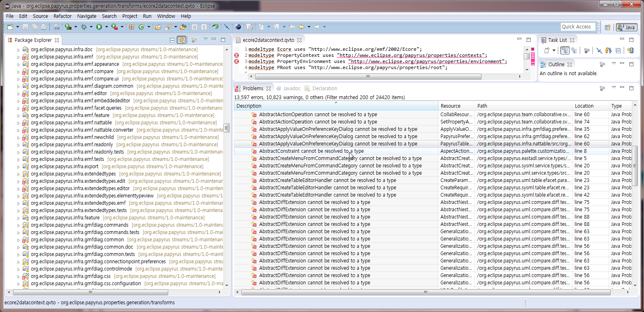Click the Search flashlight icon in toolbar
Image resolution: width=644 pixels, height=312 pixels.
(168, 27)
